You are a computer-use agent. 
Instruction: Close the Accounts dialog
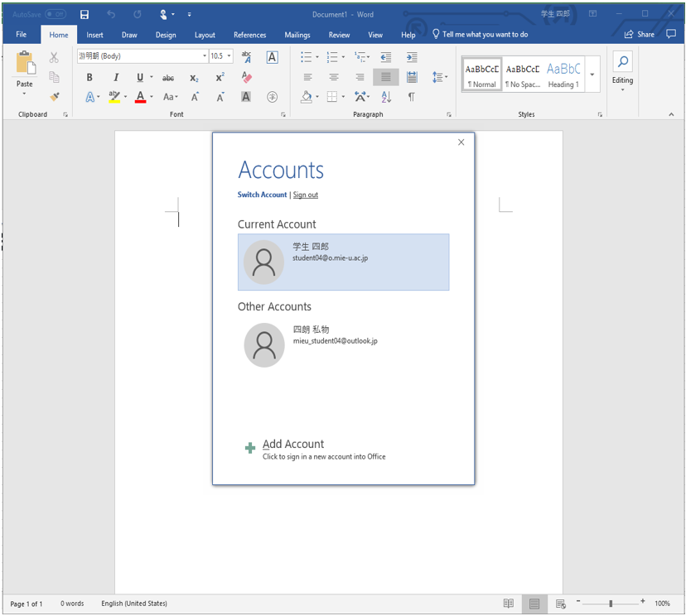pos(461,142)
